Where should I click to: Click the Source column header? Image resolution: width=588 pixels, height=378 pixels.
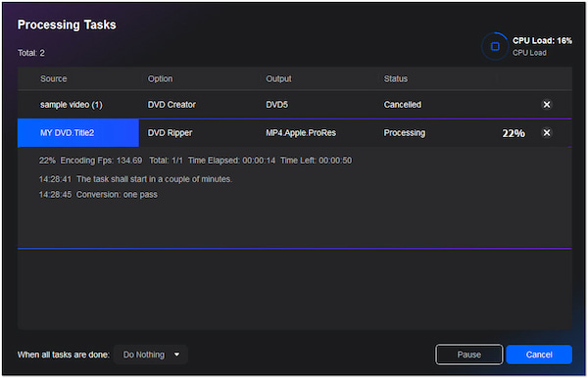(54, 78)
